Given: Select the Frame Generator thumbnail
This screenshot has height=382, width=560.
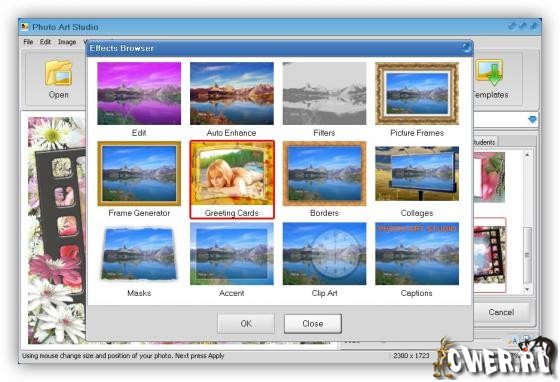Looking at the screenshot, I should pyautogui.click(x=139, y=174).
